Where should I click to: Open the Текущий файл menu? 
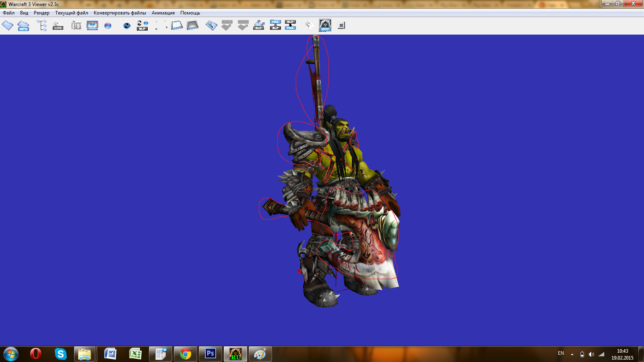72,13
